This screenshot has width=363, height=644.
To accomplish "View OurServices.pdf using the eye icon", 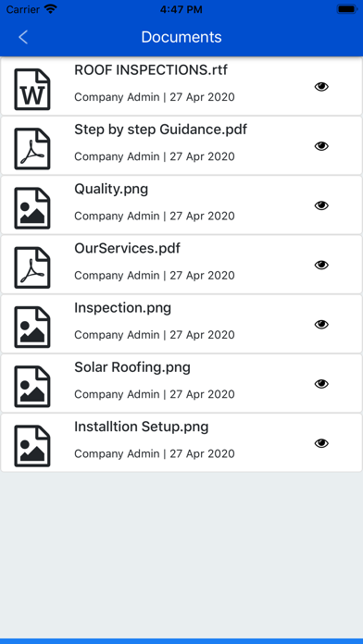I will (321, 265).
